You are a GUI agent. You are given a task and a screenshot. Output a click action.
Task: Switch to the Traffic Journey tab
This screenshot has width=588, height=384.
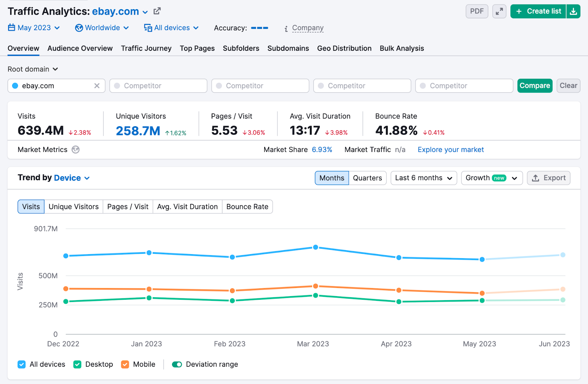(x=146, y=48)
